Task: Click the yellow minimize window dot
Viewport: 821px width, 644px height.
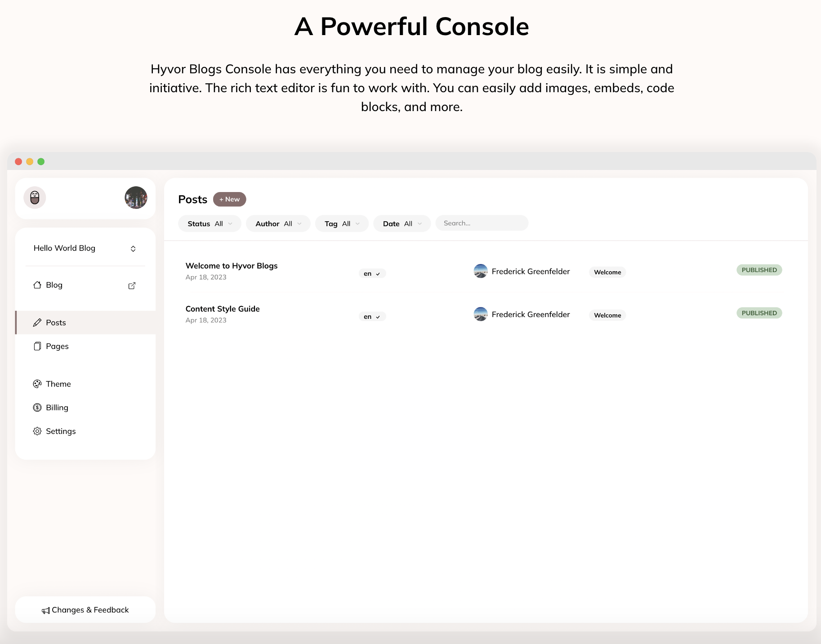Action: [30, 161]
